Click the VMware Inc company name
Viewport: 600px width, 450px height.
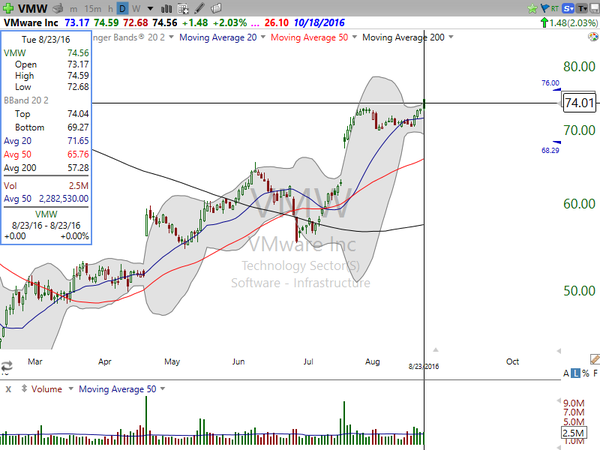point(31,23)
